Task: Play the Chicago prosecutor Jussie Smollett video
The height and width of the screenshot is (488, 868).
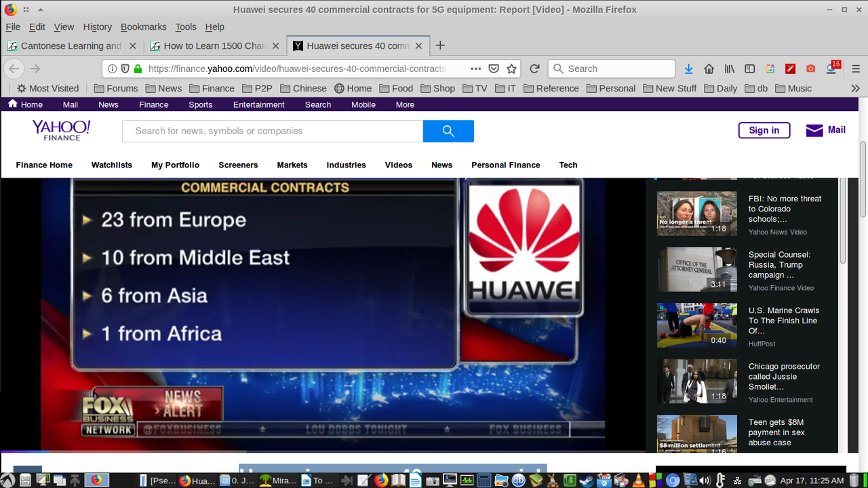Action: point(697,381)
